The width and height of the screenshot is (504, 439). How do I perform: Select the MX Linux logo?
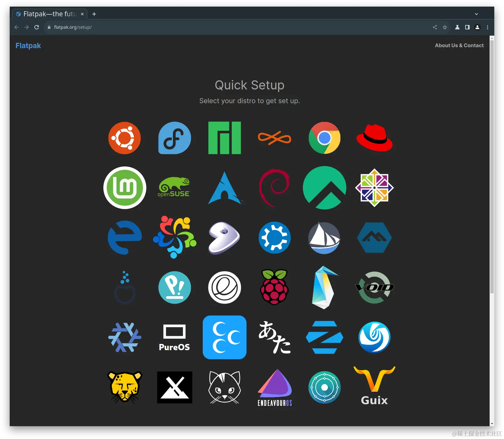click(175, 387)
